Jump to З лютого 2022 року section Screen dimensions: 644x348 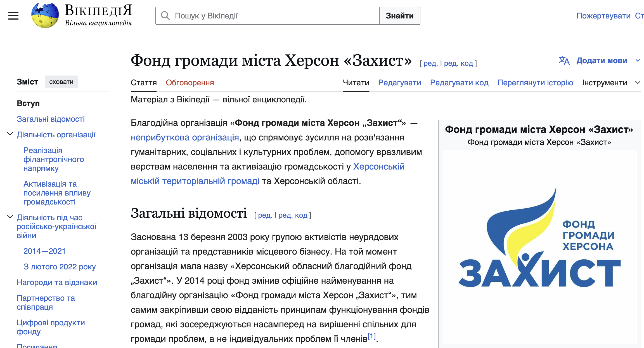(x=60, y=267)
